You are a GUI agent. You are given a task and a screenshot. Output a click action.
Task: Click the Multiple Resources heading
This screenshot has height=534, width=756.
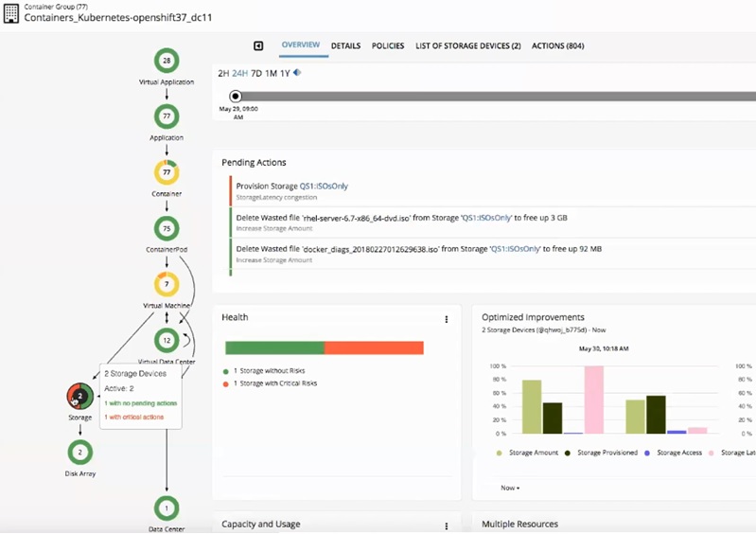click(x=519, y=524)
